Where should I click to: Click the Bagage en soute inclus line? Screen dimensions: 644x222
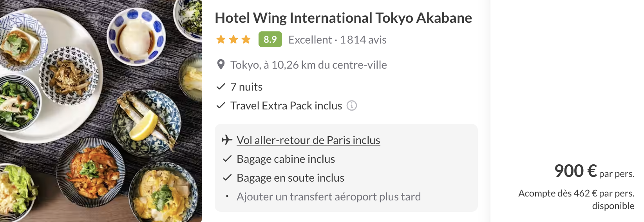tap(284, 178)
